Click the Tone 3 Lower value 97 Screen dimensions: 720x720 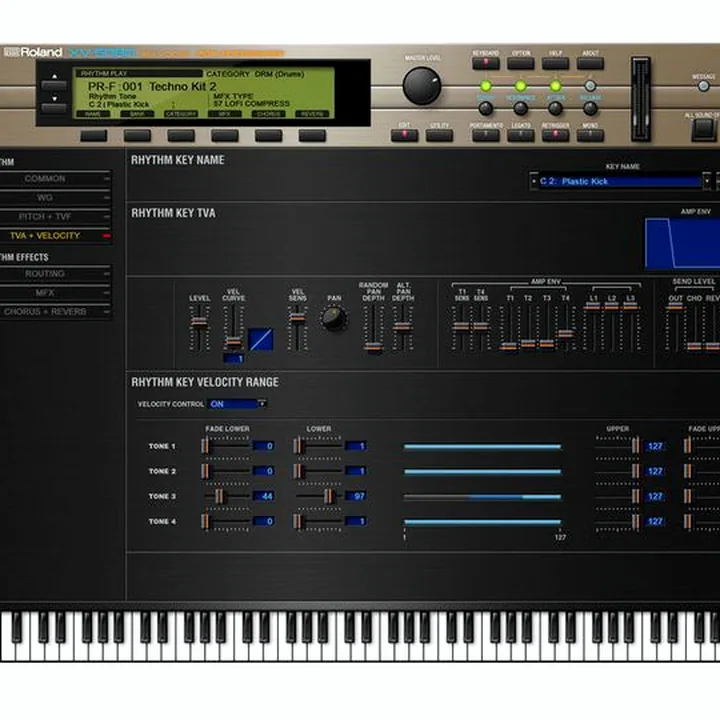(x=355, y=496)
